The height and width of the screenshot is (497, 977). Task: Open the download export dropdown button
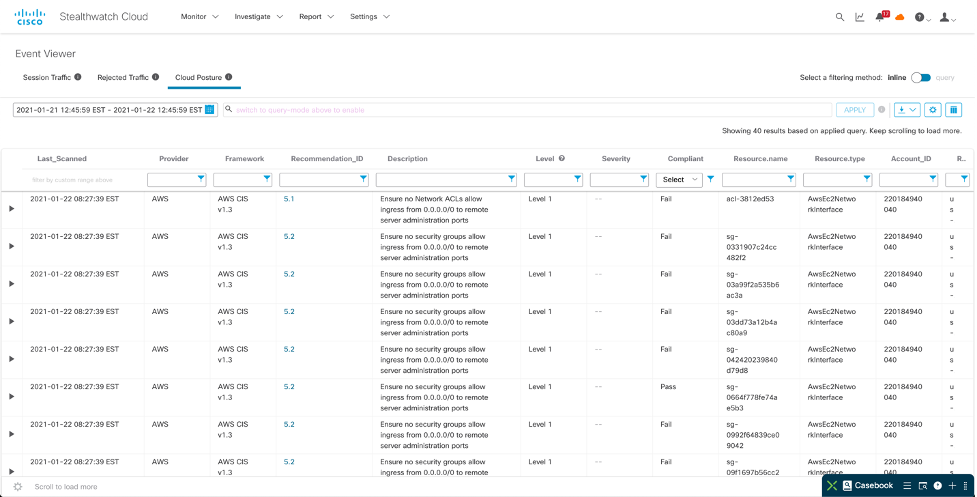point(907,110)
